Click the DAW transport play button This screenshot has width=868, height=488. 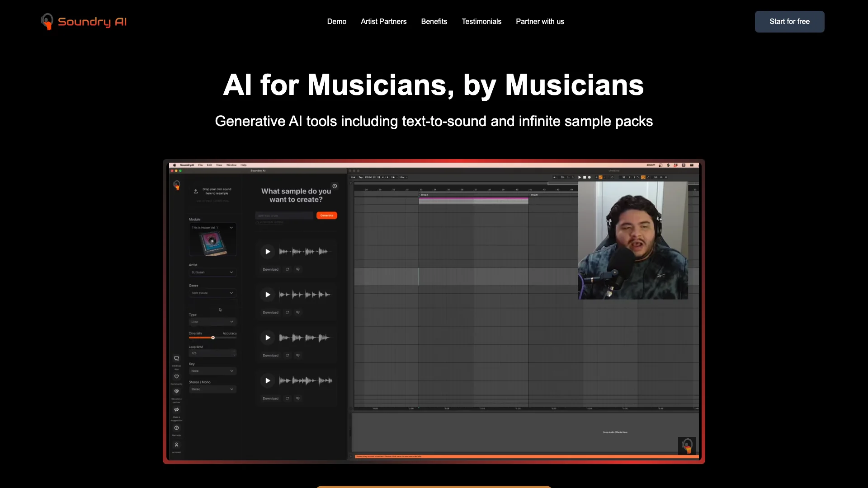580,178
